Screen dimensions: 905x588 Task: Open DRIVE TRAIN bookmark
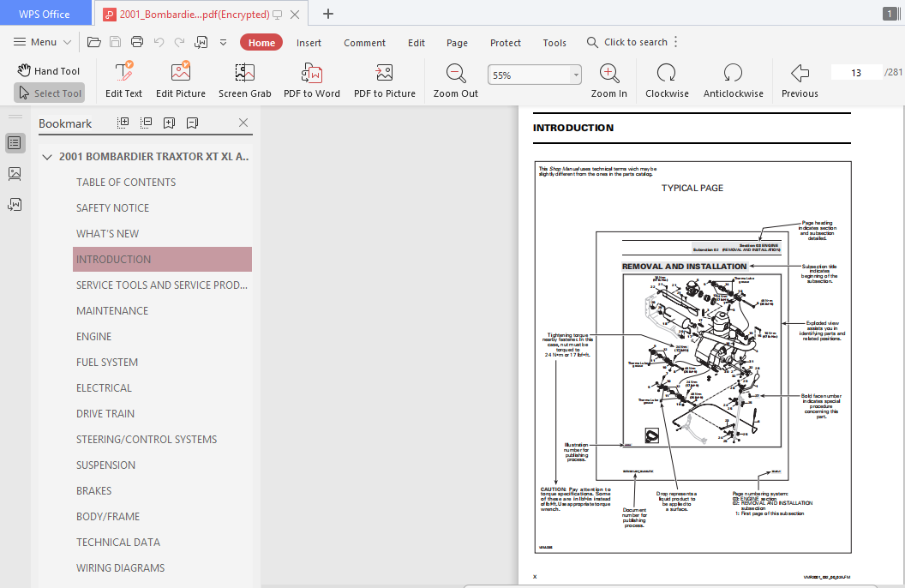105,414
